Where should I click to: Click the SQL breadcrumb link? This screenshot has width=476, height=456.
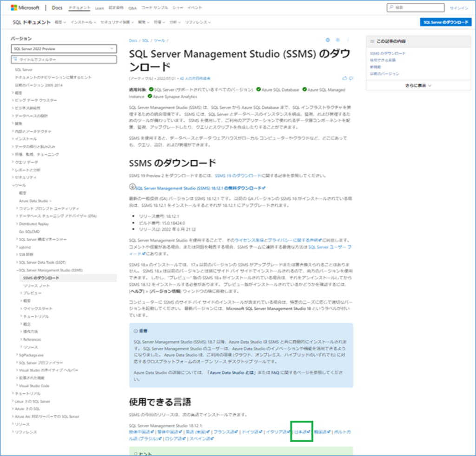click(x=145, y=40)
